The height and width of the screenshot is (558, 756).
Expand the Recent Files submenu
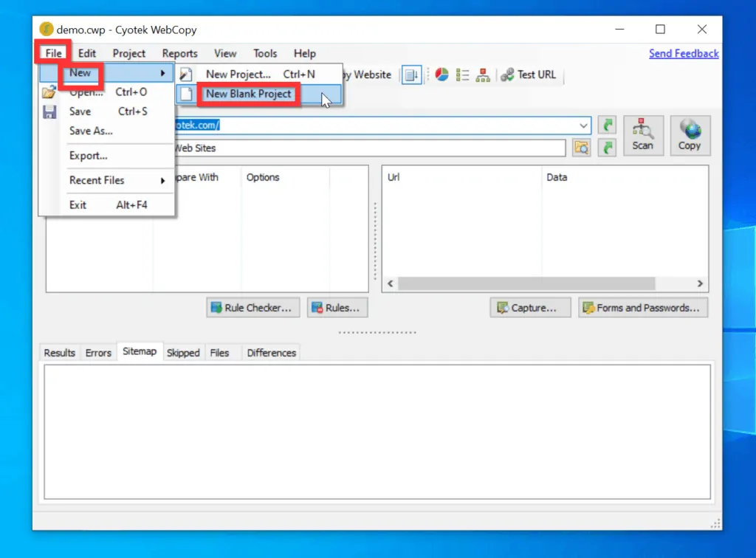click(x=106, y=180)
